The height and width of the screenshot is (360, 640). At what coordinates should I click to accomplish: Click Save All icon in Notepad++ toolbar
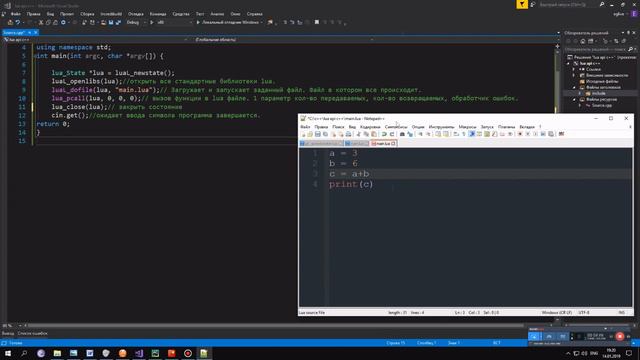[x=325, y=134]
